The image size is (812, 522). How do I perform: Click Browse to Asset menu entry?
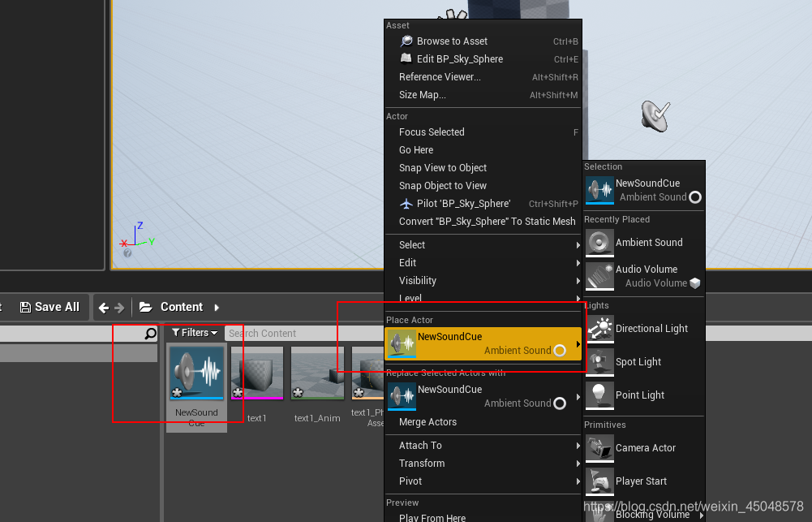click(x=483, y=41)
